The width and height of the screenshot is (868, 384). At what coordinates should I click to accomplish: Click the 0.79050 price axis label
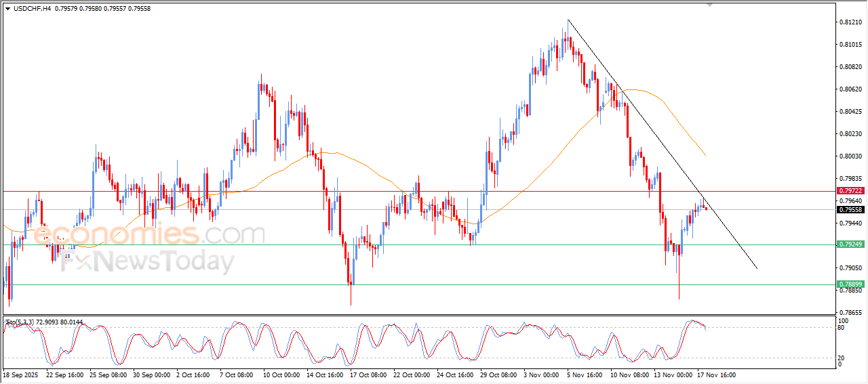click(850, 268)
